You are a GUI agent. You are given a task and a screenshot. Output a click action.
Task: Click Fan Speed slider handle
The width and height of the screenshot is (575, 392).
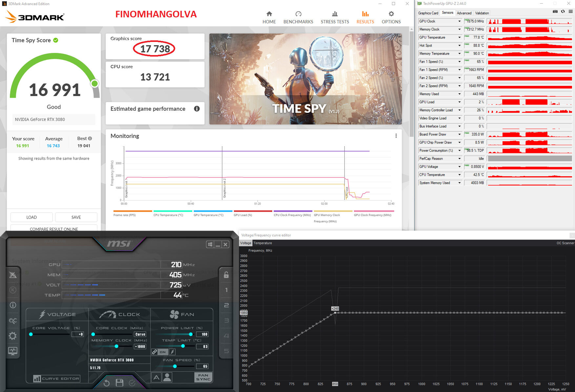click(x=175, y=366)
